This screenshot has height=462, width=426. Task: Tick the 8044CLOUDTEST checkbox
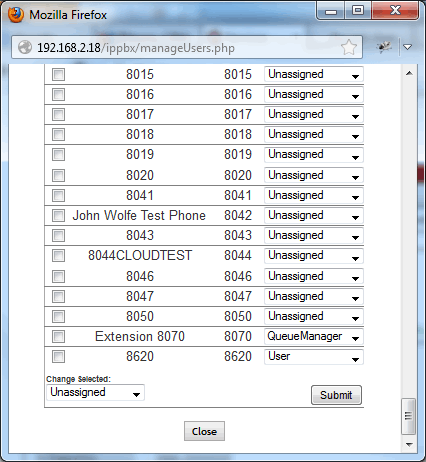tap(58, 256)
